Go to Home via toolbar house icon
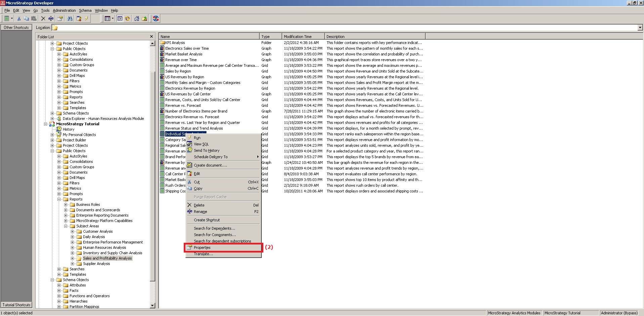Image resolution: width=644 pixels, height=316 pixels. (x=137, y=18)
